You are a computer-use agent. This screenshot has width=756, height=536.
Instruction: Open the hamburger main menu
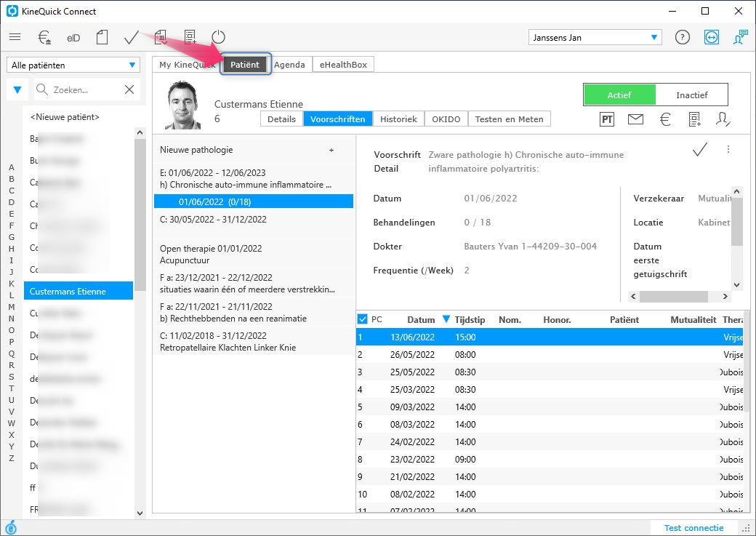(15, 37)
